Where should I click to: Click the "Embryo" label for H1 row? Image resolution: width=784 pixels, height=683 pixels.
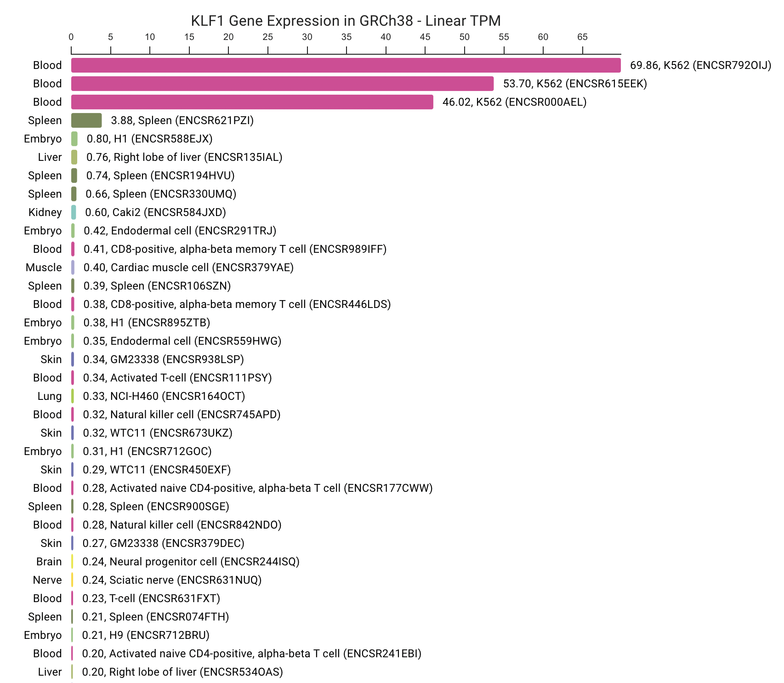[43, 139]
